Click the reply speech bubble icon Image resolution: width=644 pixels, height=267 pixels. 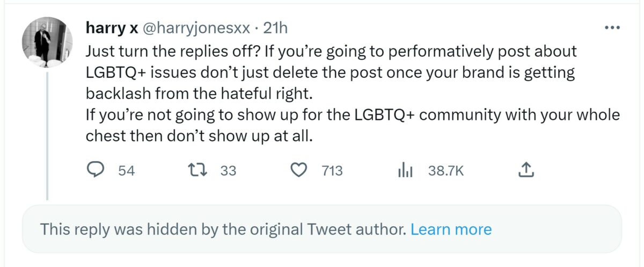(x=96, y=170)
